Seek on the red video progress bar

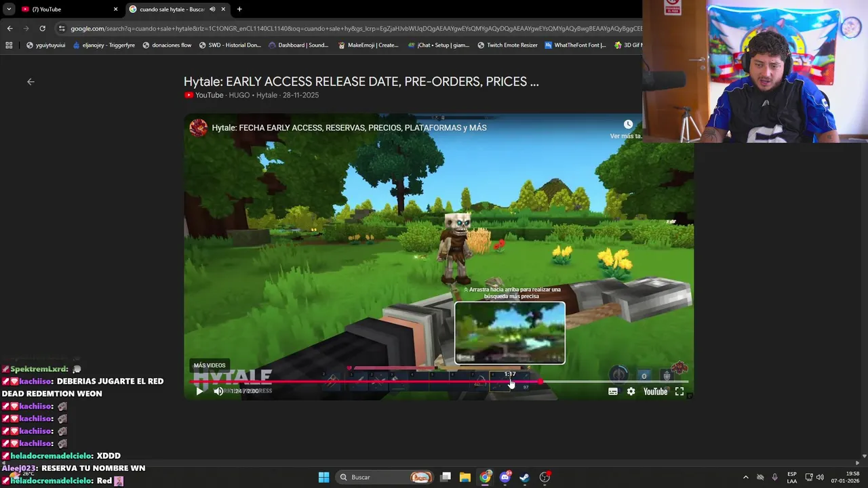(x=439, y=382)
